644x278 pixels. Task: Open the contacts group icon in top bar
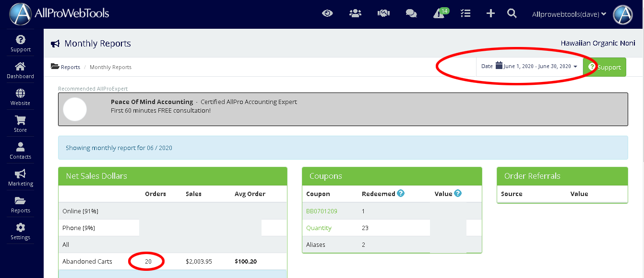(x=355, y=13)
